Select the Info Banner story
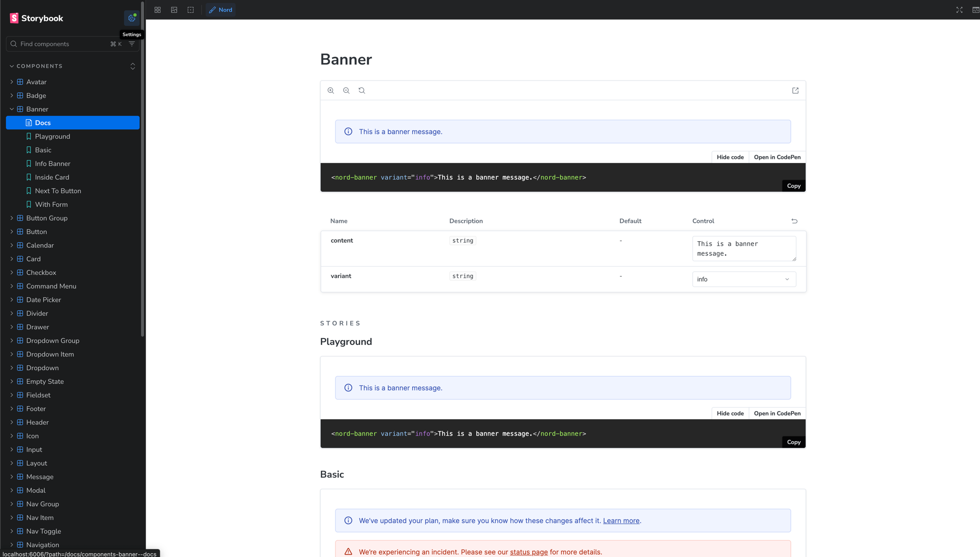 [x=52, y=163]
